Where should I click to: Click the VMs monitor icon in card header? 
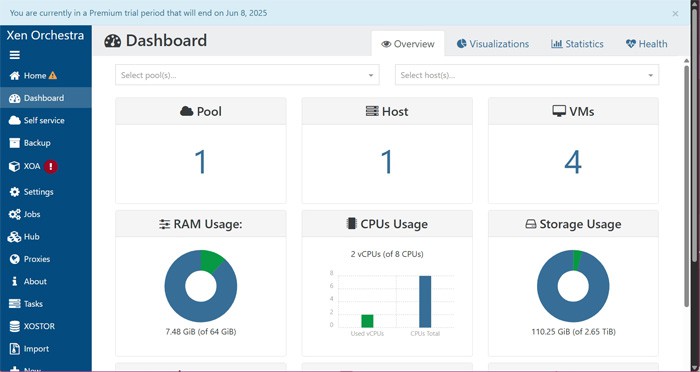click(x=559, y=111)
